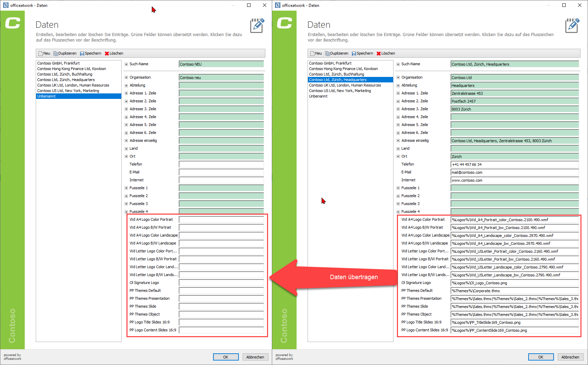Click Contoso C logo in right window
The image size is (588, 365).
285,23
